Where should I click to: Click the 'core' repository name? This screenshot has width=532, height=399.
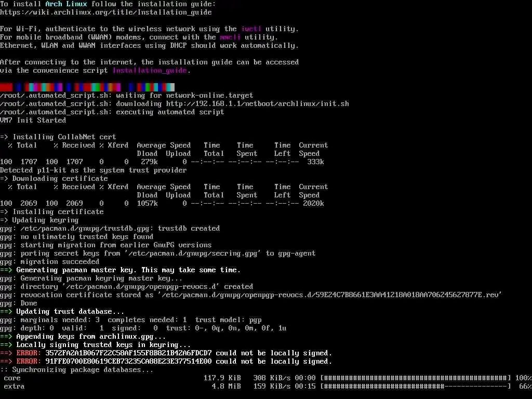[12, 378]
